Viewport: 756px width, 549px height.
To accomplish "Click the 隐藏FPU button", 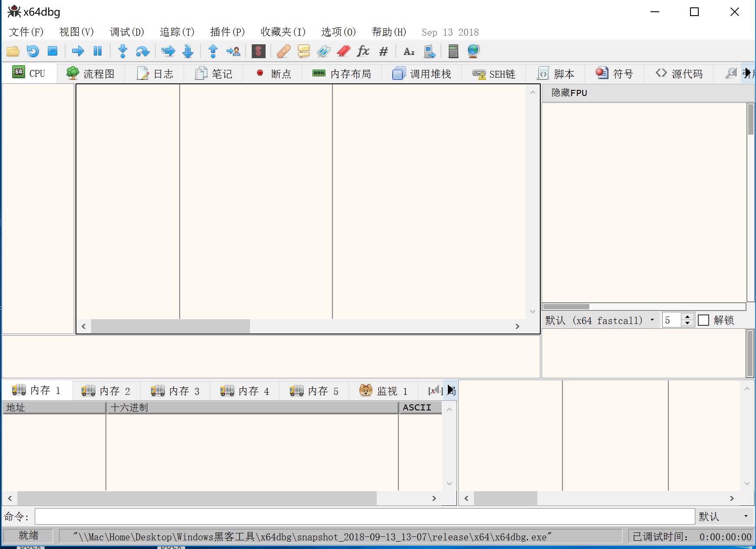I will coord(648,93).
